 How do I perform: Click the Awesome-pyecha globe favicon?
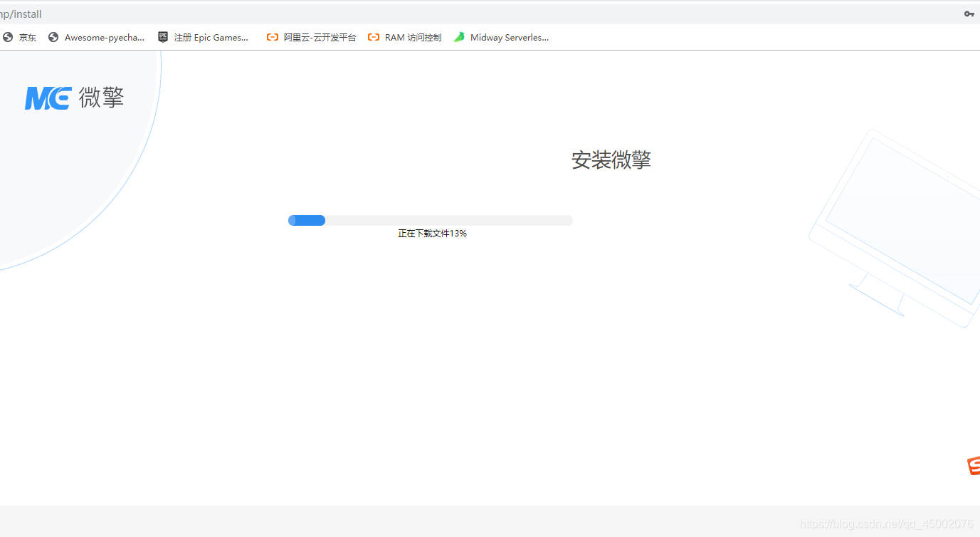coord(53,38)
